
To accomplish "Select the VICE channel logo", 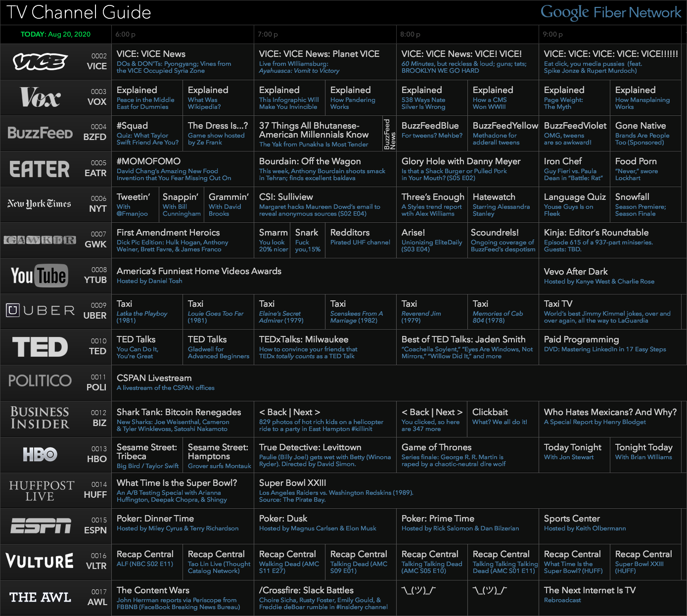I will [x=42, y=61].
